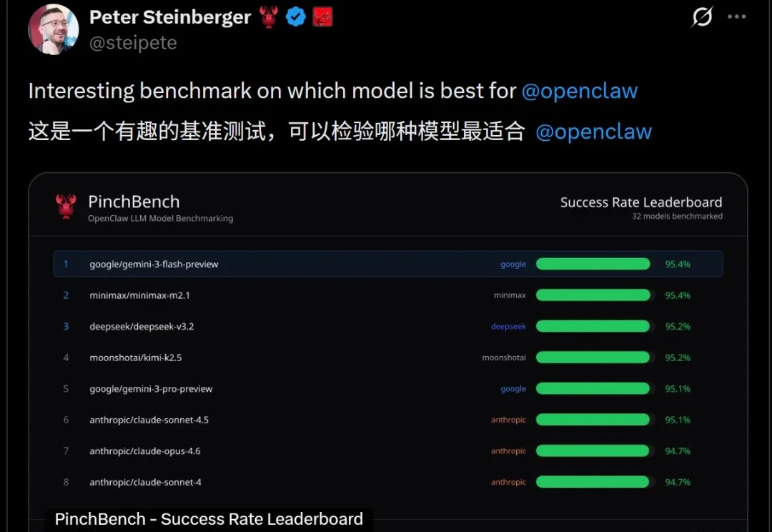Viewport: 772px width, 532px height.
Task: Click the 'Success Rate Leaderboard' heading
Action: click(x=640, y=202)
